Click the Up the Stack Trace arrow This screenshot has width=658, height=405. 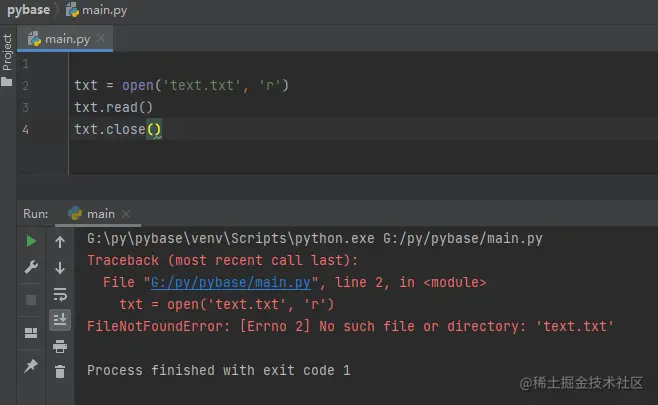(60, 242)
